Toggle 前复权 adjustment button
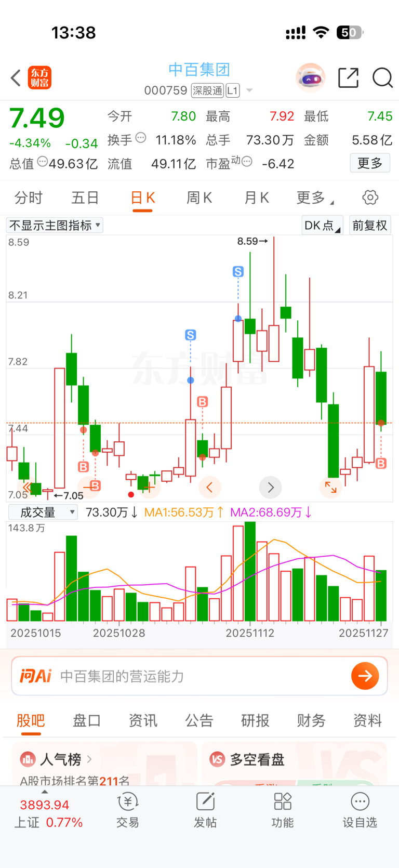The image size is (399, 868). 370,225
